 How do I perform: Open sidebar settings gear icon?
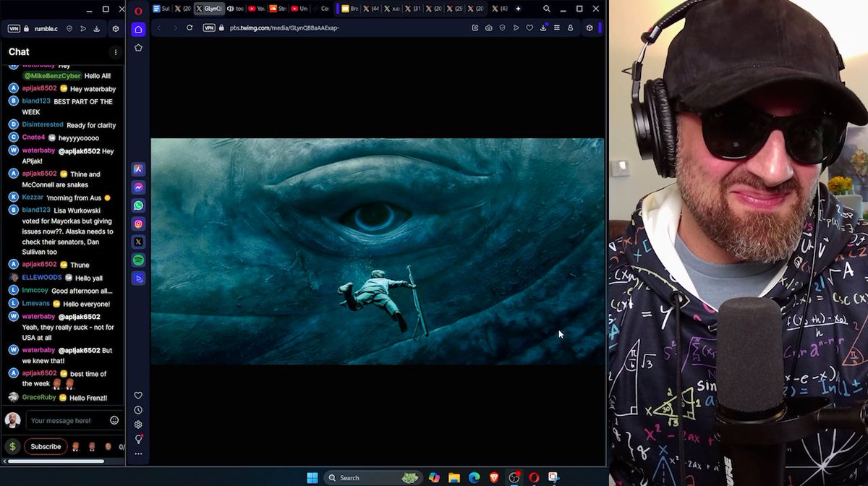tap(138, 425)
